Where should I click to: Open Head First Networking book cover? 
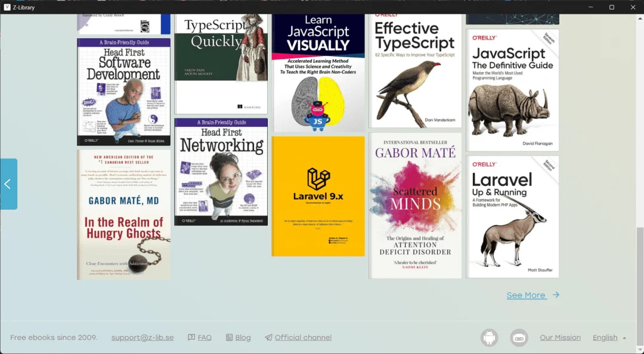221,172
